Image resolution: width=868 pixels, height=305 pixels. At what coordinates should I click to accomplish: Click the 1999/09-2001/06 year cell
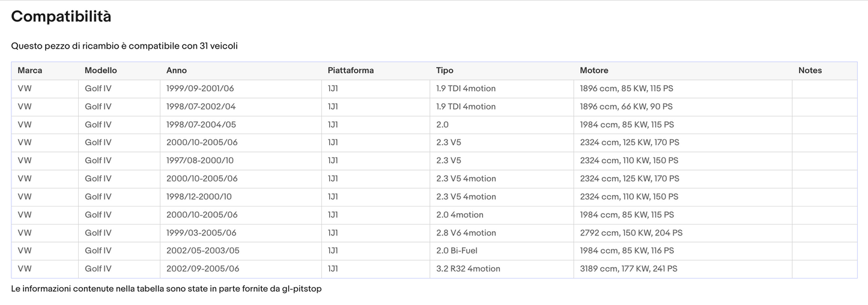click(x=200, y=89)
